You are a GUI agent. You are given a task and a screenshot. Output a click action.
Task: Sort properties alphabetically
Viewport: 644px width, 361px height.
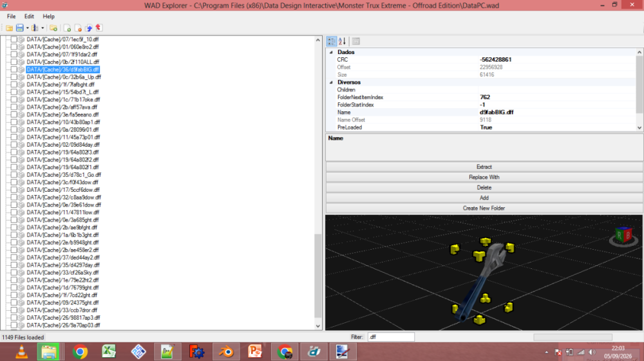[342, 41]
